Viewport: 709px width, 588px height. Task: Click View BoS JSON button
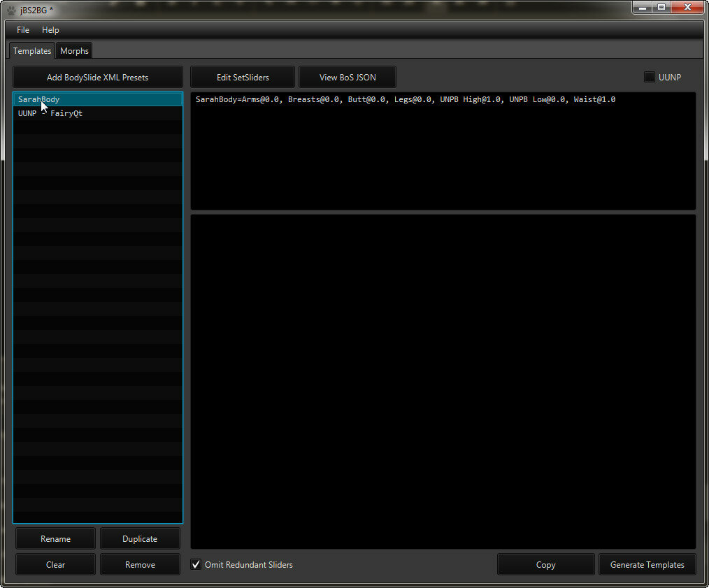[x=348, y=78]
